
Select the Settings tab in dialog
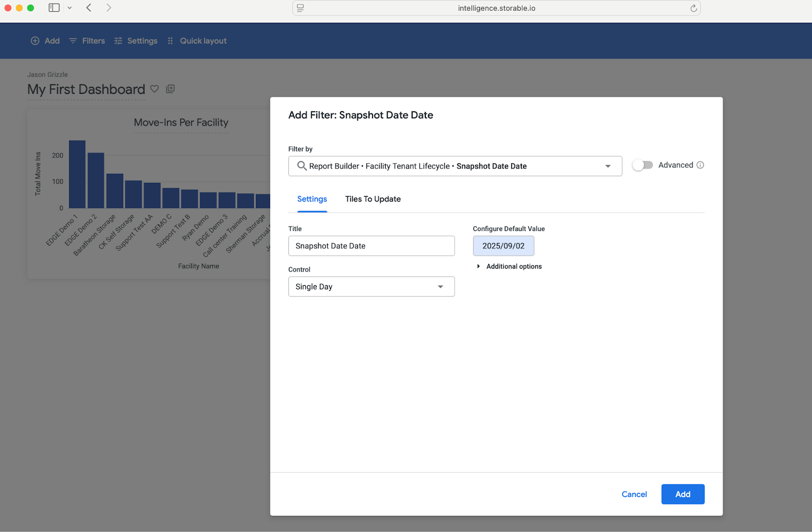(x=312, y=199)
